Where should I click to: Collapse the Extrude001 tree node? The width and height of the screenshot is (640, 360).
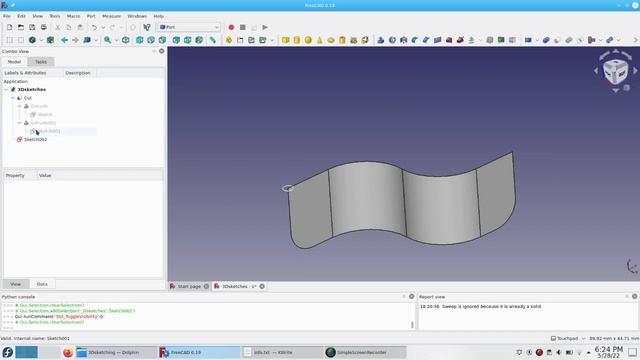[x=19, y=123]
